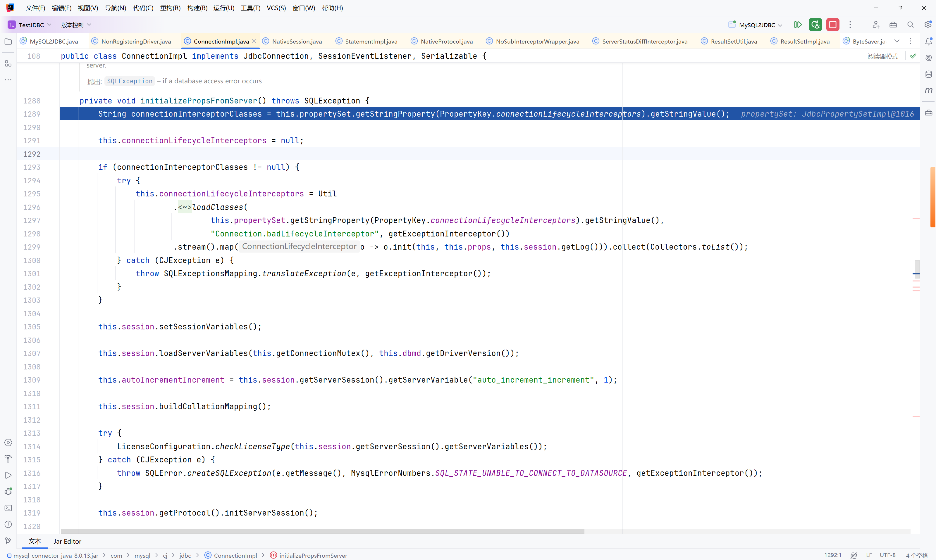Open the 版本控制 version control dropdown

point(76,25)
